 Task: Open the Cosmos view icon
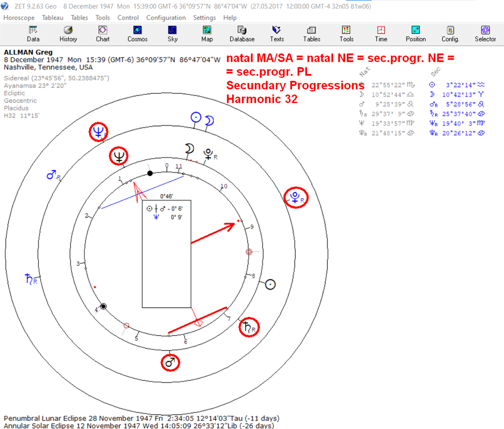[137, 34]
